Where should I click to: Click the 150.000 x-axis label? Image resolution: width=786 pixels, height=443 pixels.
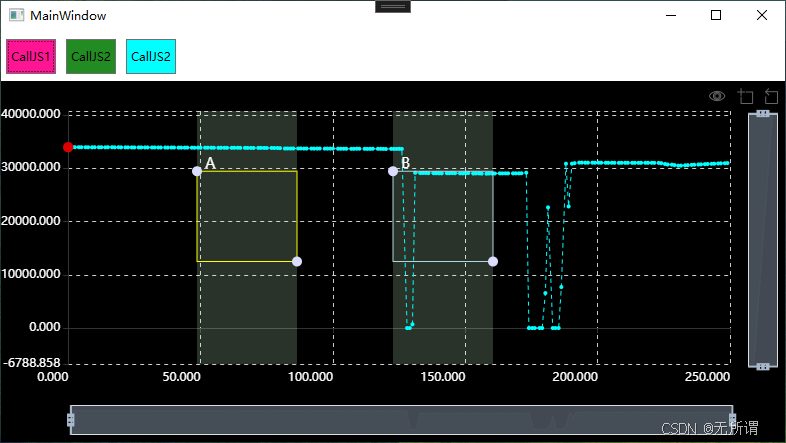coord(443,376)
